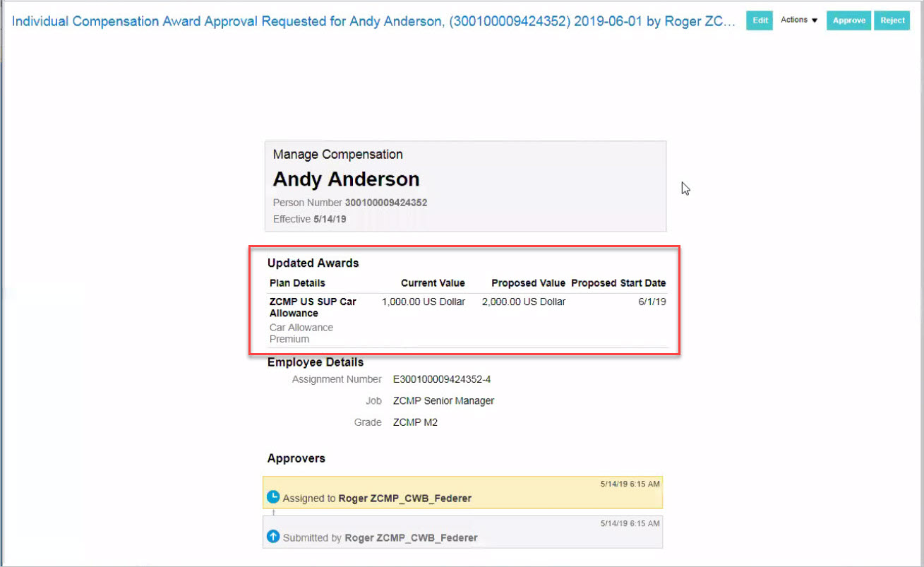Image resolution: width=924 pixels, height=567 pixels.
Task: Select the Andy Anderson name heading
Action: tap(346, 179)
